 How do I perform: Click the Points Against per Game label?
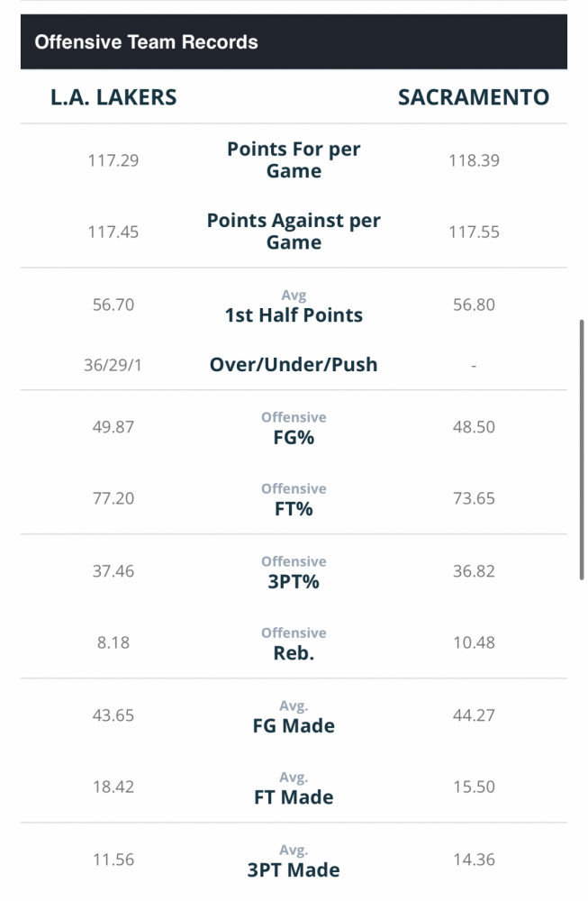point(294,232)
